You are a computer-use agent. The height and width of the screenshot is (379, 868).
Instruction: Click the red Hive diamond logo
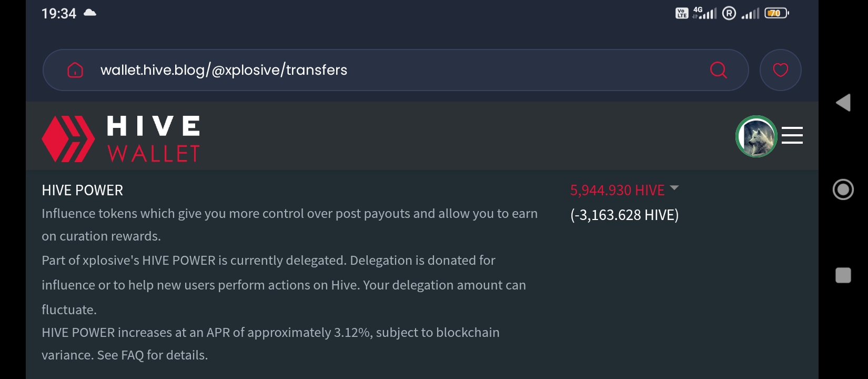pyautogui.click(x=68, y=139)
